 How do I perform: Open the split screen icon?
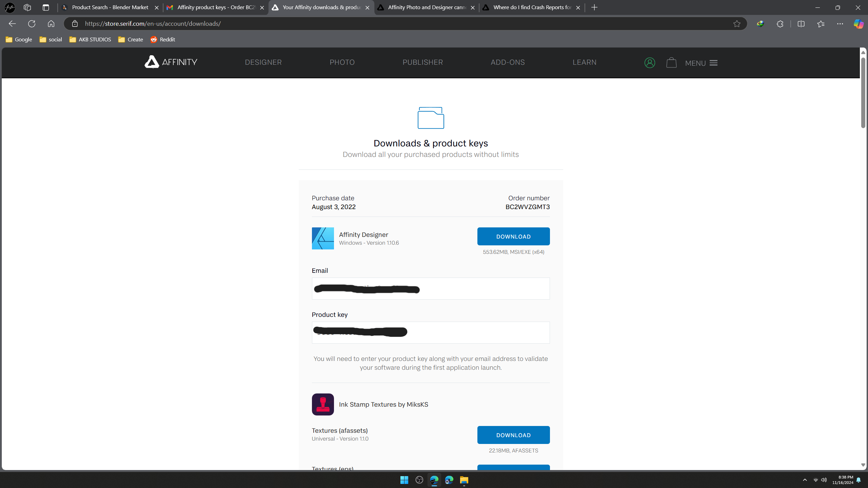tap(801, 24)
